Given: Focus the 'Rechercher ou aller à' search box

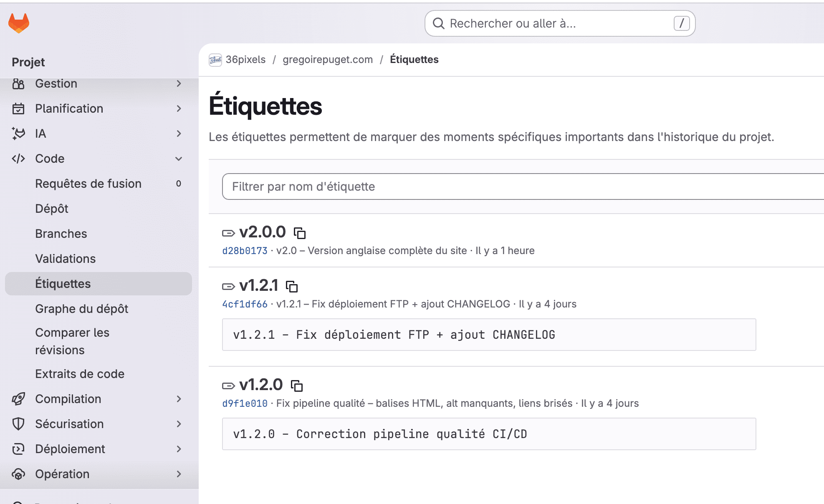Looking at the screenshot, I should tap(560, 23).
